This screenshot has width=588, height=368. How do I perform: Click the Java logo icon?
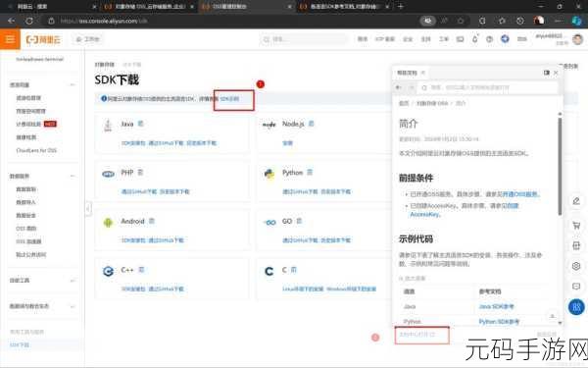[108, 125]
